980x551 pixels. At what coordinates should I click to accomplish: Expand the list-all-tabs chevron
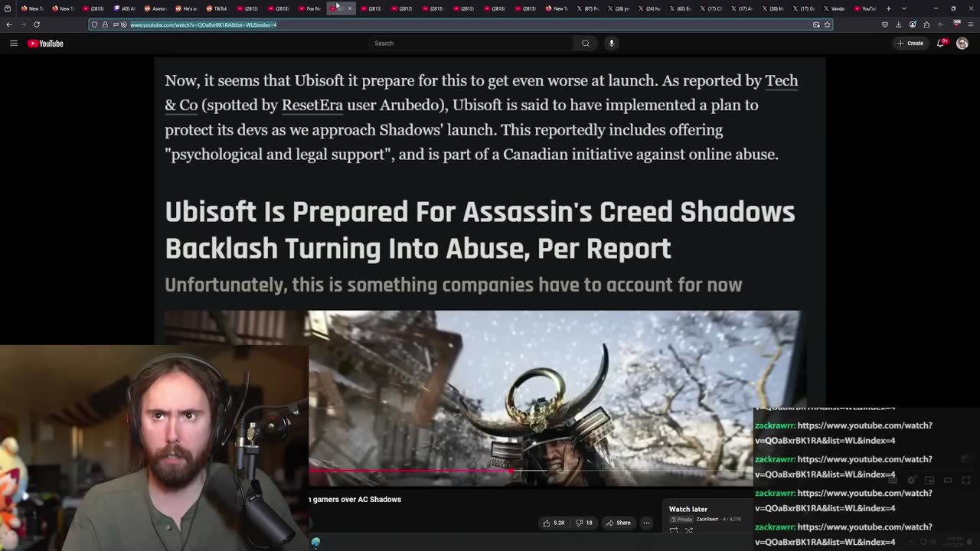[904, 8]
